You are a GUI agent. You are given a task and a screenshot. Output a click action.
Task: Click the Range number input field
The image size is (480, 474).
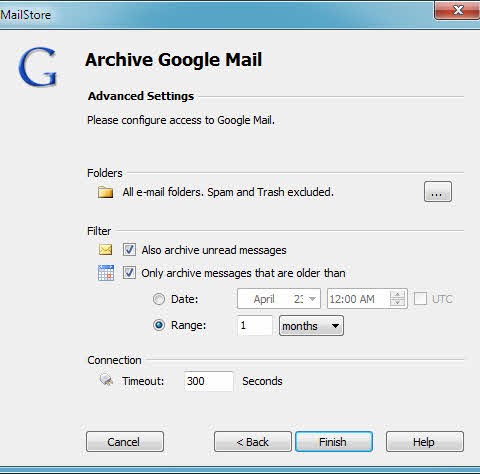255,325
